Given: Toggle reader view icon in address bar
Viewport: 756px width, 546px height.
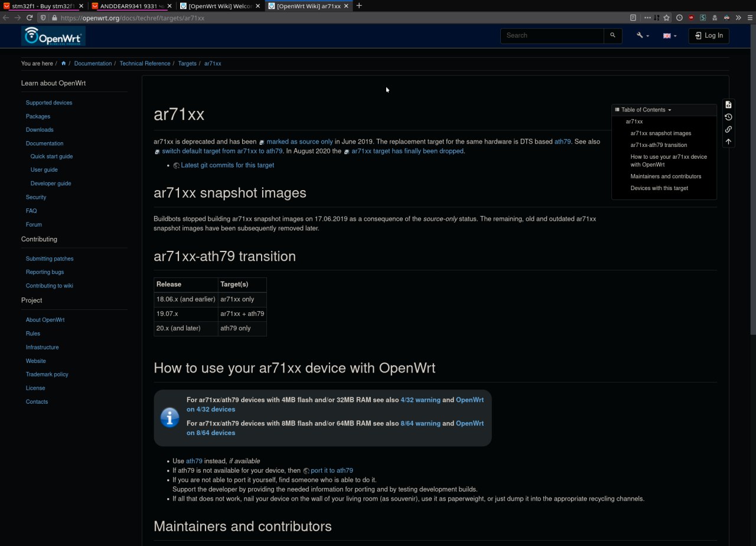Looking at the screenshot, I should [x=633, y=18].
